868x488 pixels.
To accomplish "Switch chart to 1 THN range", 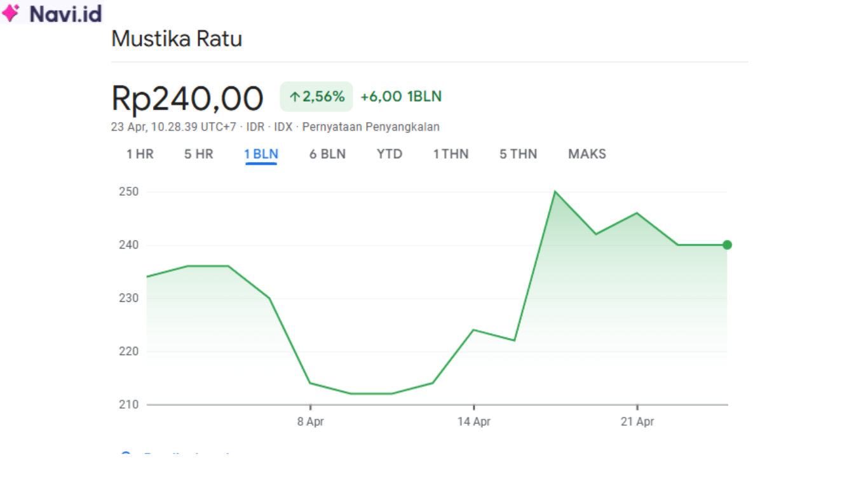I will click(x=451, y=154).
